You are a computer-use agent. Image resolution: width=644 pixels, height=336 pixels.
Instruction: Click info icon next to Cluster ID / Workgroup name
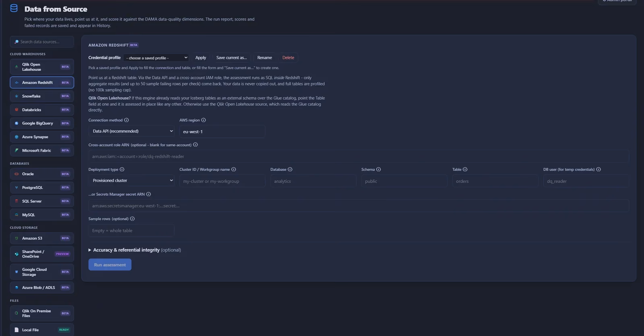click(234, 170)
